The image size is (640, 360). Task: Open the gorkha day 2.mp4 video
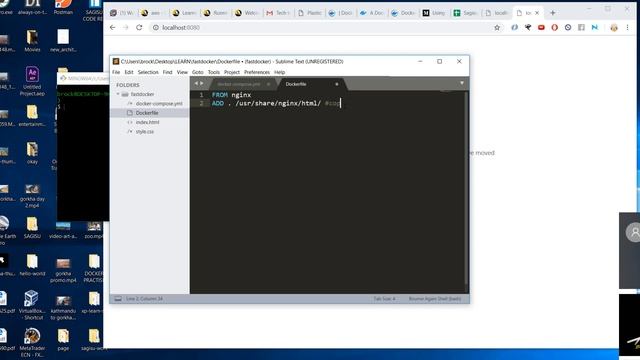tap(32, 196)
